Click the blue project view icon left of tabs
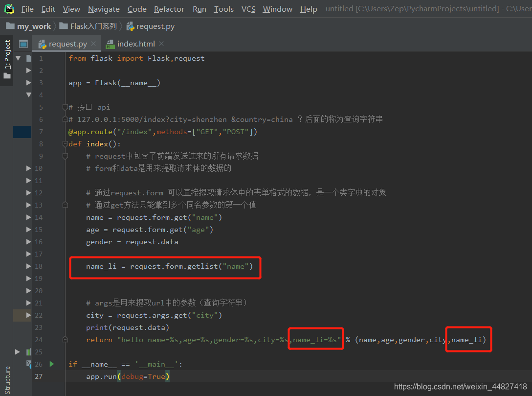 coord(23,44)
